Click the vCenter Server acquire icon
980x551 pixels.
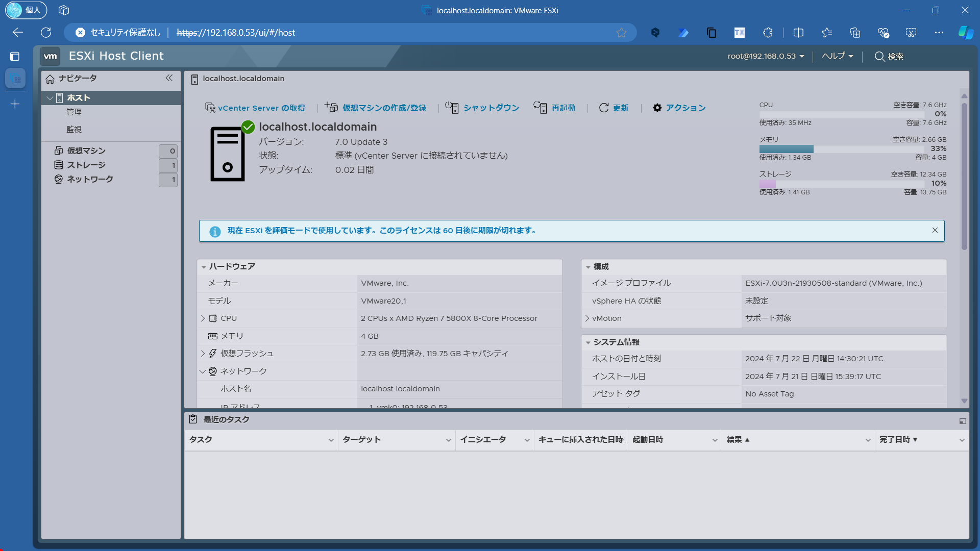coord(210,108)
